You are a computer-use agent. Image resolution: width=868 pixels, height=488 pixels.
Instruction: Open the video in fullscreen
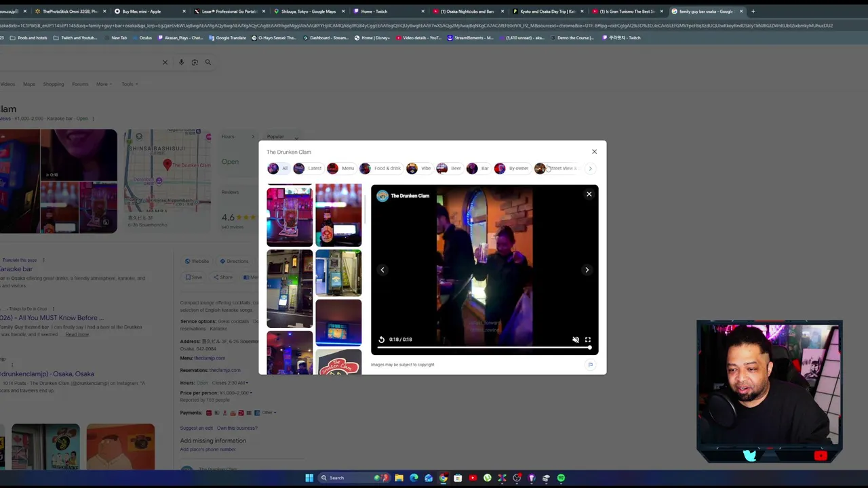[588, 340]
